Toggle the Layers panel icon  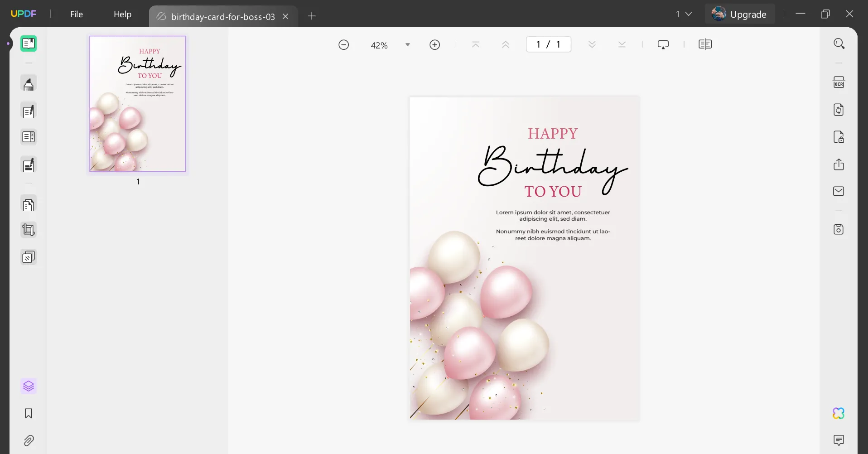click(x=29, y=386)
